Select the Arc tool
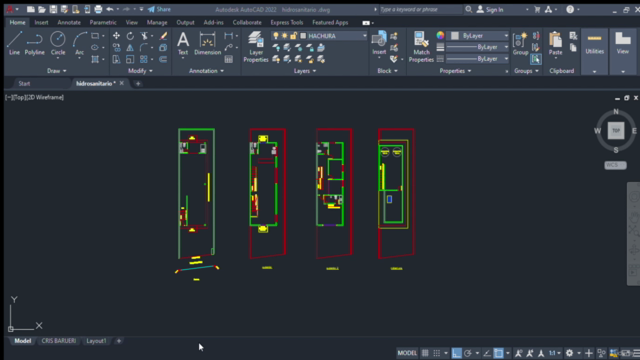 point(79,43)
